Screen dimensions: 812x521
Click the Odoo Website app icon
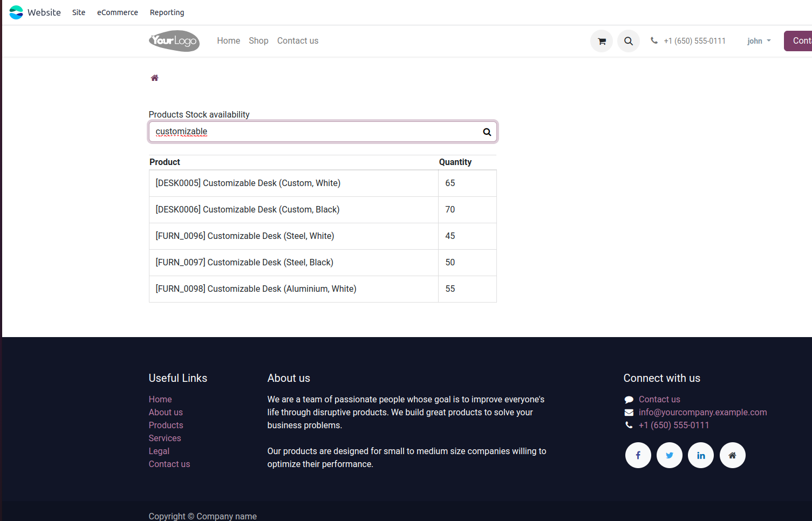16,12
